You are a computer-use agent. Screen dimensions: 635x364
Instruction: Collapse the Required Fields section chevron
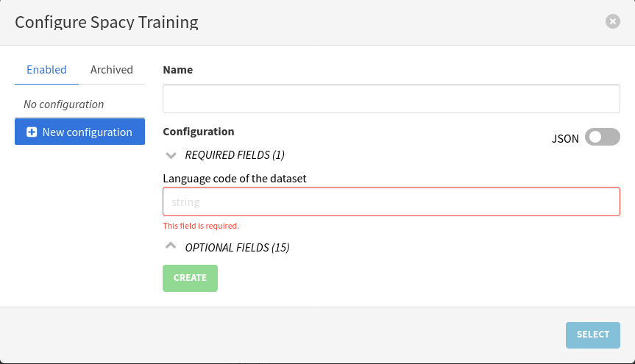pos(171,155)
